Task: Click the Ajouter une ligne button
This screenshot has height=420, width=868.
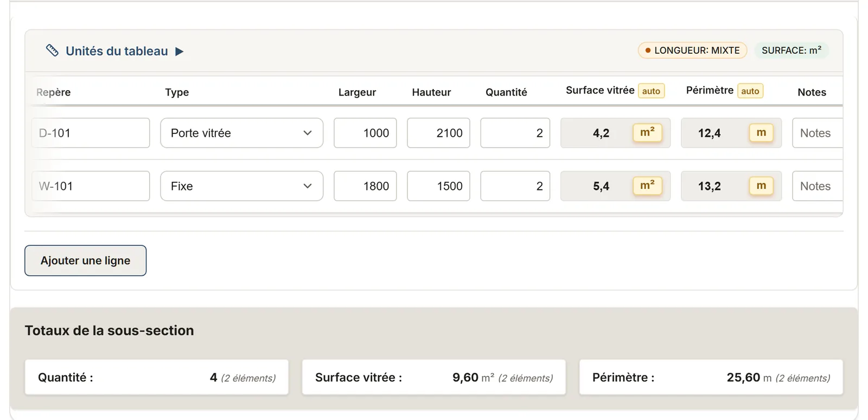Action: (85, 260)
